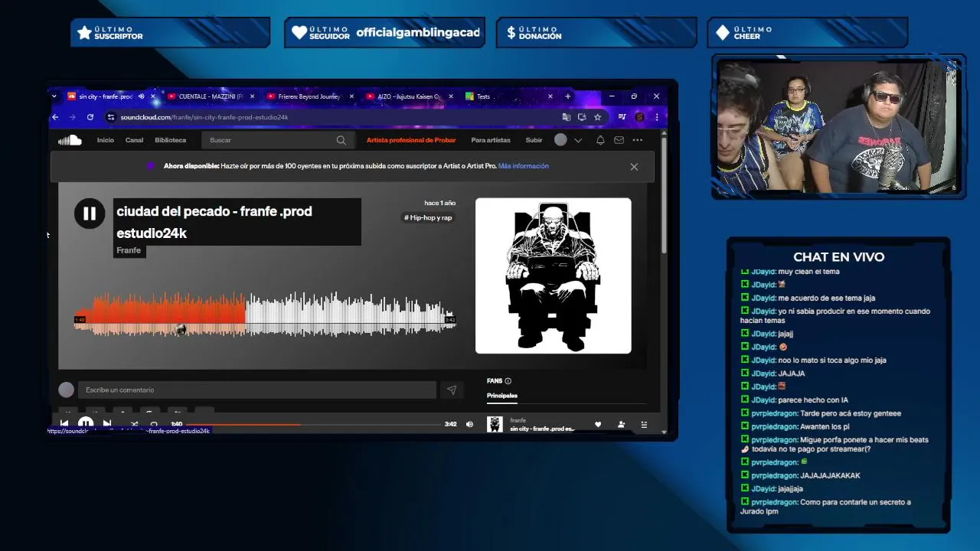This screenshot has width=980, height=551.
Task: Bookmark the page with the star icon
Action: [x=597, y=117]
